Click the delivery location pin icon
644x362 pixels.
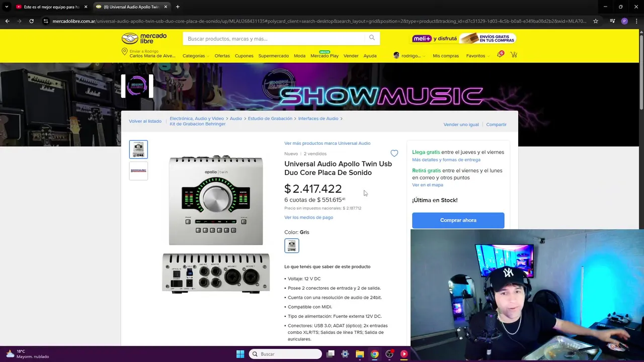pos(124,52)
